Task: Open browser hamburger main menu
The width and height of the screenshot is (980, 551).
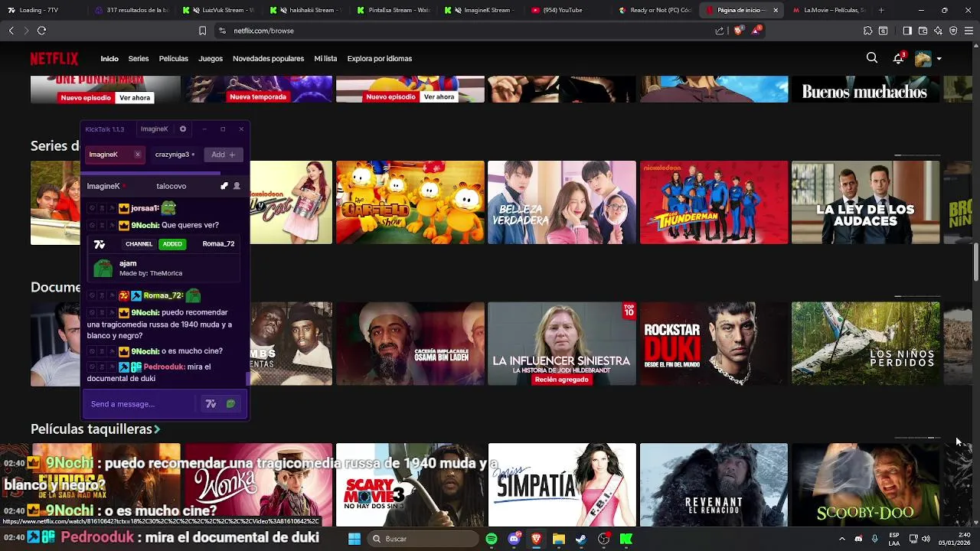Action: point(969,31)
